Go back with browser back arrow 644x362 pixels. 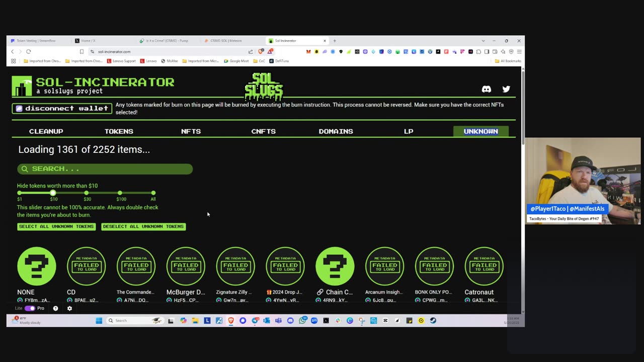[13, 51]
